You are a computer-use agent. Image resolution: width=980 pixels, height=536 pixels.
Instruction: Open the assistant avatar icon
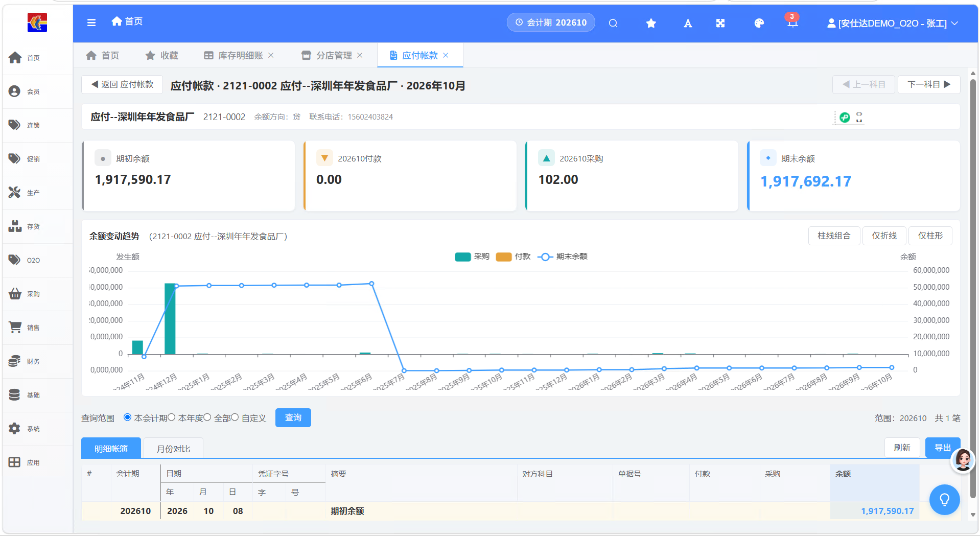[963, 460]
